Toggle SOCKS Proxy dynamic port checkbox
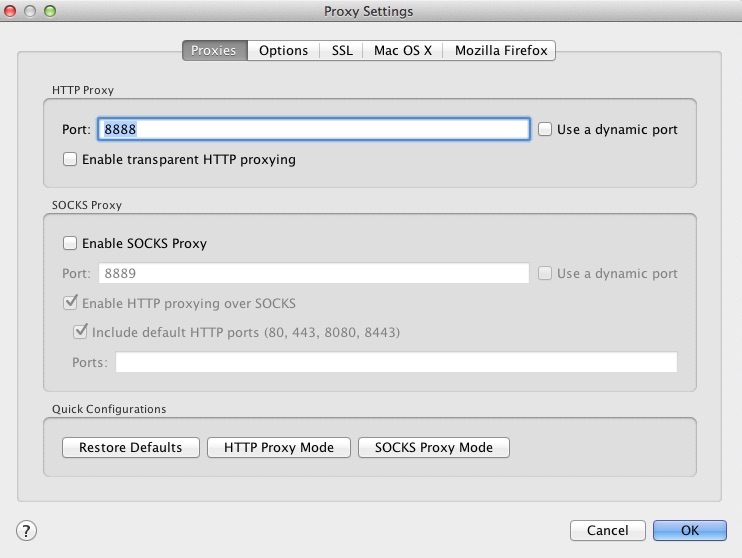742x558 pixels. point(546,273)
